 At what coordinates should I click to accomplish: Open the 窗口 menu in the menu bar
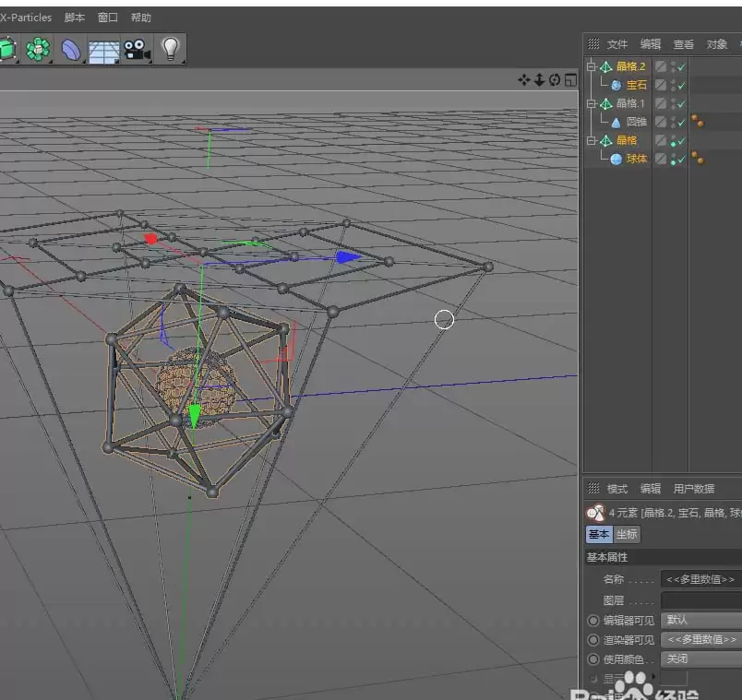pos(105,16)
